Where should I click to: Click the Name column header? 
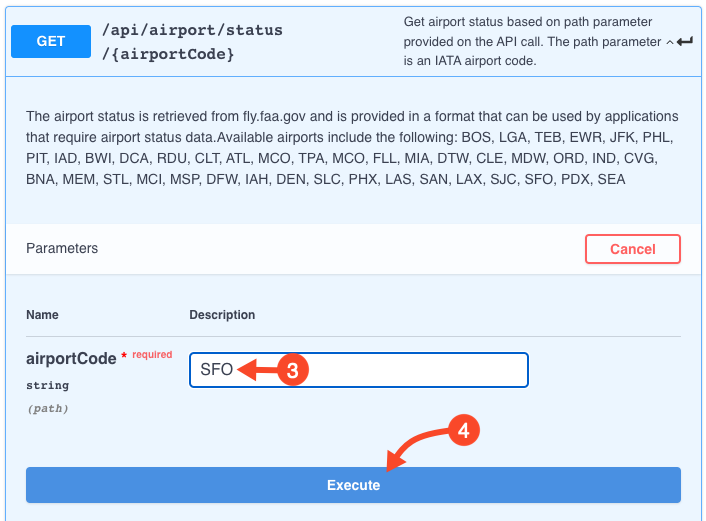[x=42, y=314]
